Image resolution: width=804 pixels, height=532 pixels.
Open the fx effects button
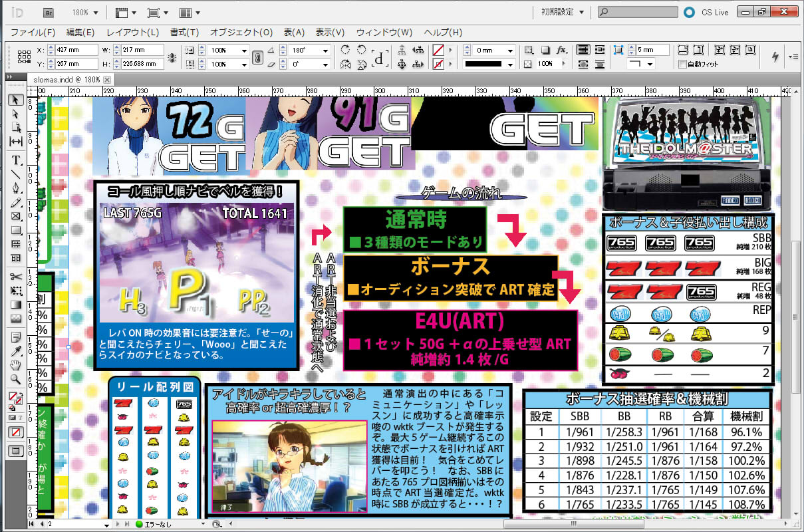point(562,50)
